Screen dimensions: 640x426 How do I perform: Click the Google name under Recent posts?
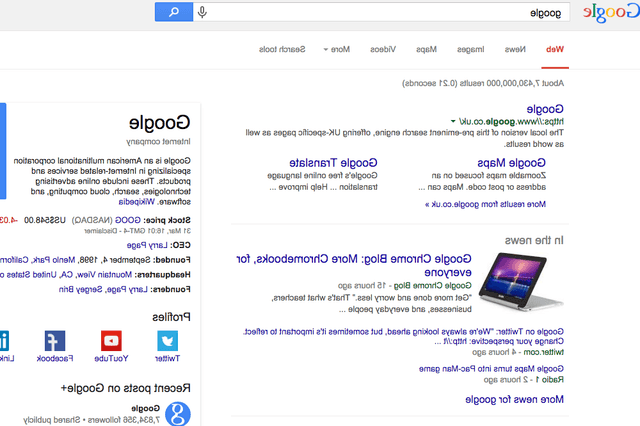145,408
